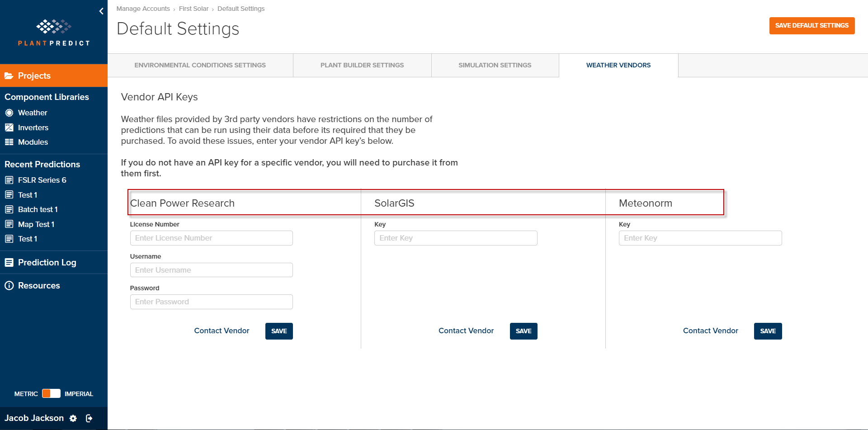868x430 pixels.
Task: Focus the Meteonorm Enter Key field
Action: (x=700, y=238)
